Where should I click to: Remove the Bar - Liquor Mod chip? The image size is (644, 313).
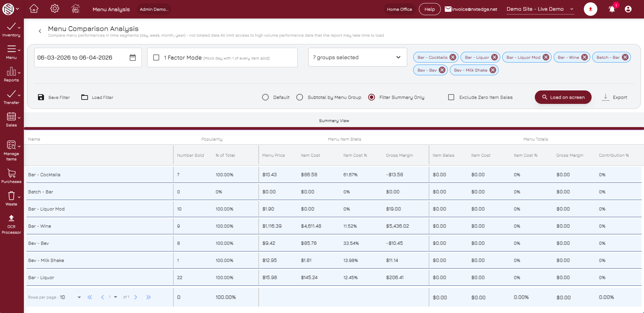coord(546,57)
